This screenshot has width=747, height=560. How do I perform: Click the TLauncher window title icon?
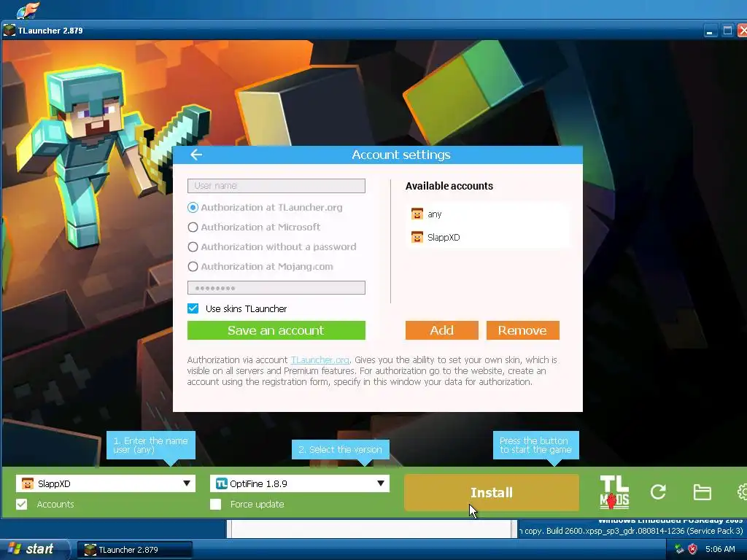point(9,31)
